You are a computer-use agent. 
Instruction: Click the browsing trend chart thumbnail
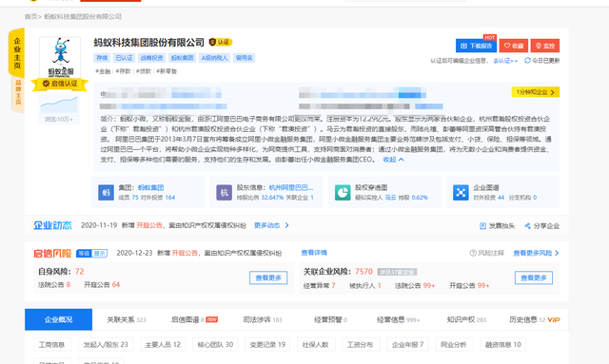point(59,105)
